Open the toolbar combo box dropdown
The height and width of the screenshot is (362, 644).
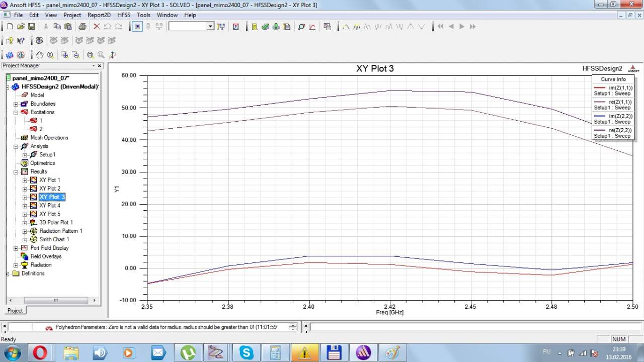point(211,27)
